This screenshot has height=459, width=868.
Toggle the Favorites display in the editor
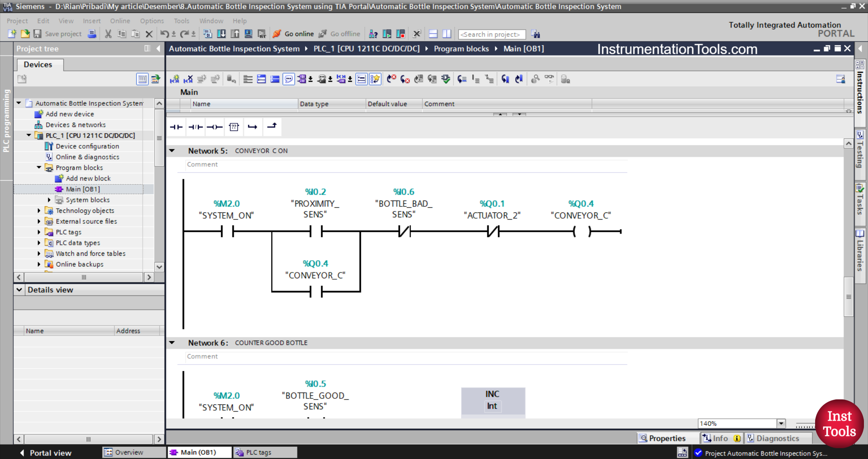click(x=375, y=79)
